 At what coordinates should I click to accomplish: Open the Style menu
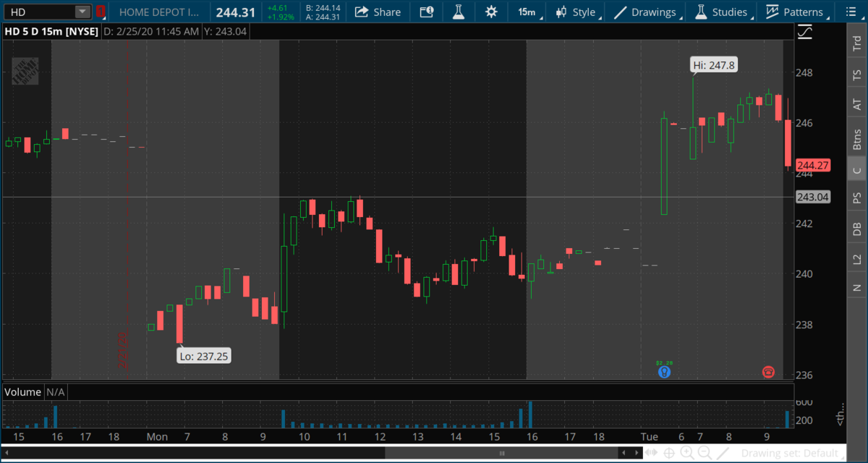(x=576, y=12)
